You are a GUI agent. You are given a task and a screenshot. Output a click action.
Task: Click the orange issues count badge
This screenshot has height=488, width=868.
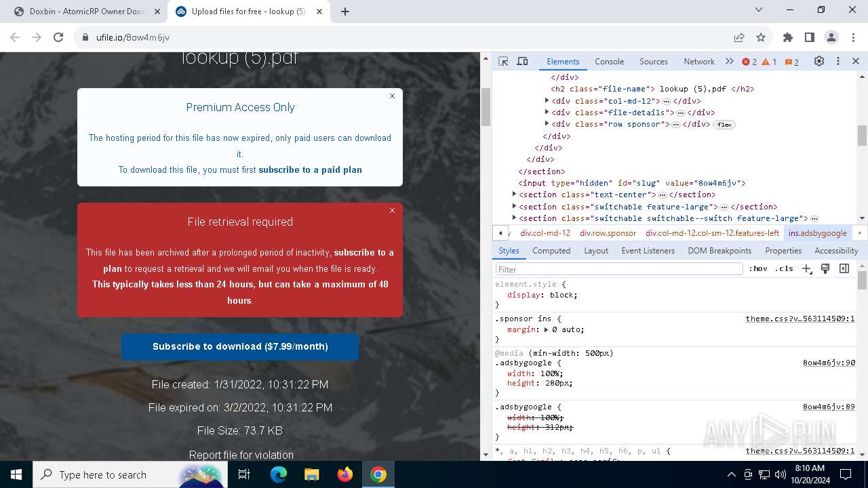click(x=792, y=62)
